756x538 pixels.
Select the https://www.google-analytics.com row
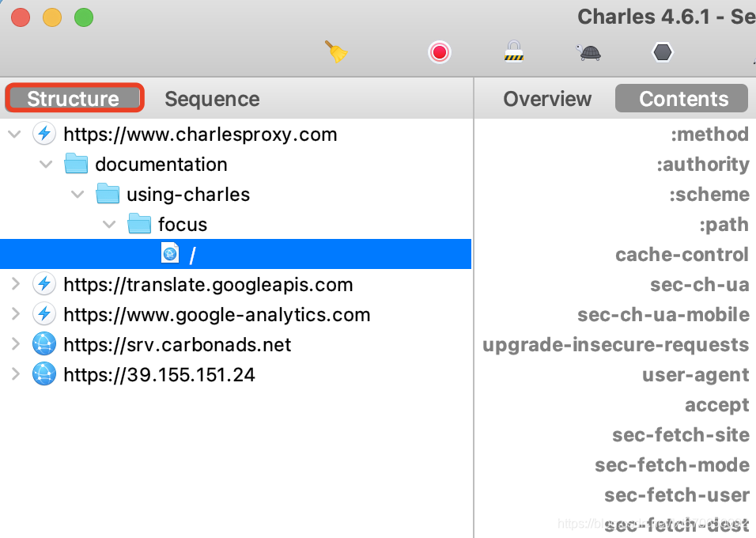[236, 314]
